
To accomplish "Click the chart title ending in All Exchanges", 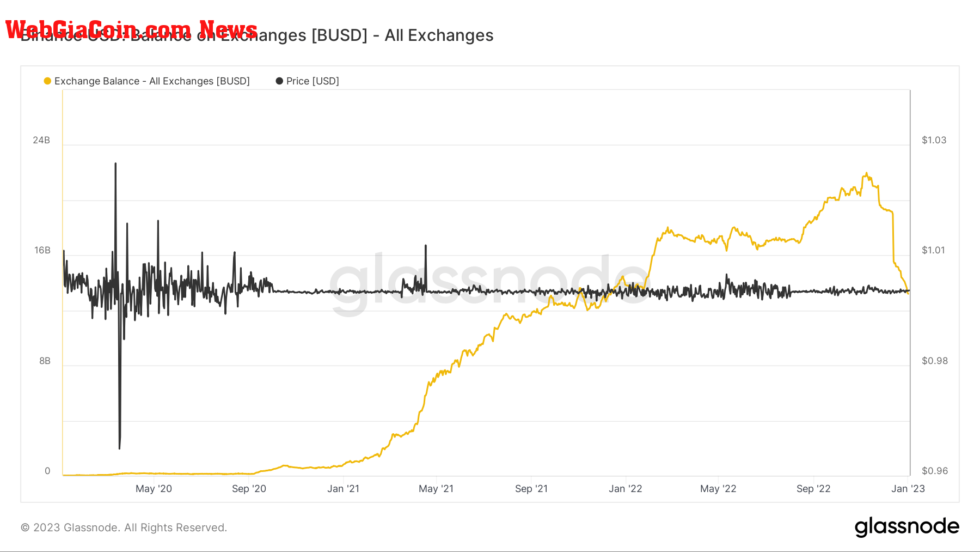I will pos(257,35).
